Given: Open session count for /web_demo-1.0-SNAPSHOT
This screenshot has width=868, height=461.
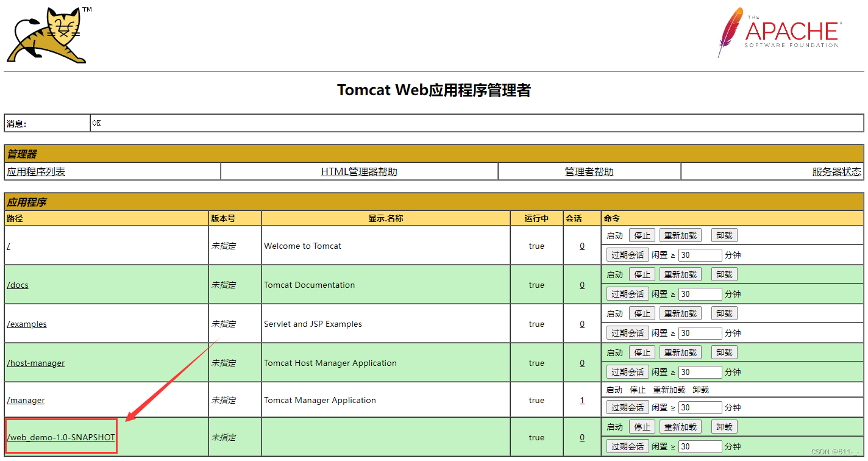Looking at the screenshot, I should pyautogui.click(x=582, y=438).
